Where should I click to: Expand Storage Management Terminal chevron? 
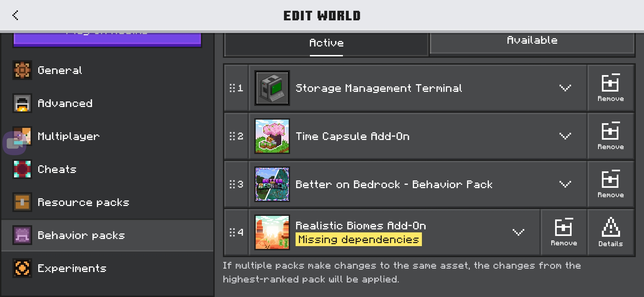(565, 88)
